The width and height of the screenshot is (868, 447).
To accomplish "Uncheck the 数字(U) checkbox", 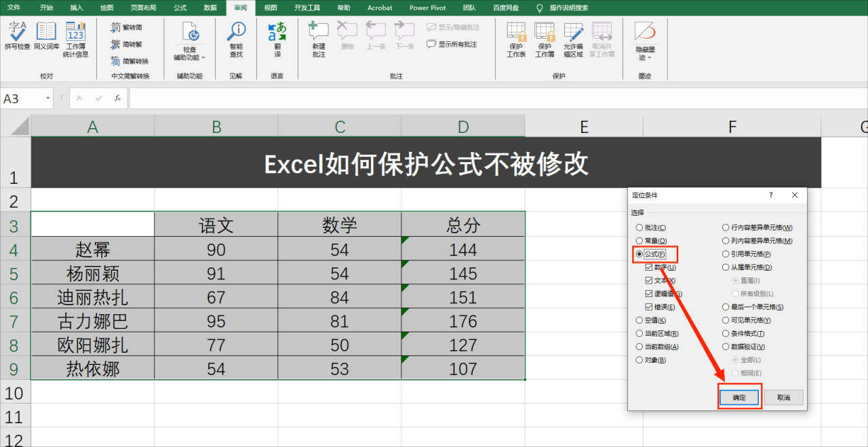I will click(x=661, y=267).
